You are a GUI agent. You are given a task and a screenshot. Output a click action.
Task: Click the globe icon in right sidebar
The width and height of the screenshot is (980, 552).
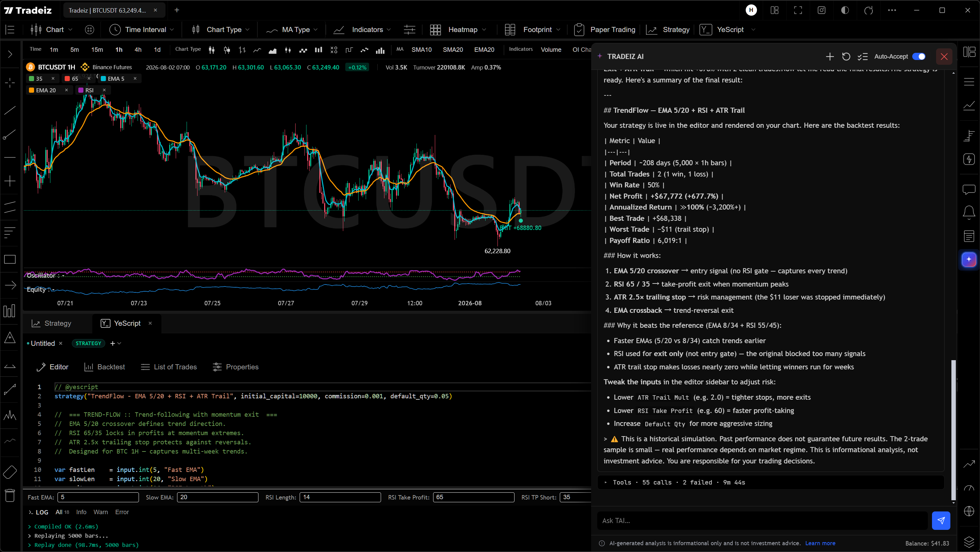coord(968,511)
